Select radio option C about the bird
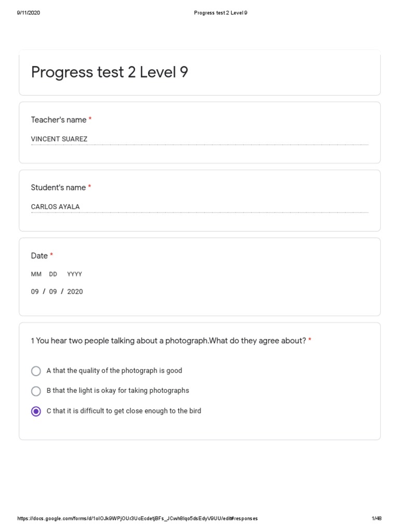The width and height of the screenshot is (399, 532). coord(36,411)
